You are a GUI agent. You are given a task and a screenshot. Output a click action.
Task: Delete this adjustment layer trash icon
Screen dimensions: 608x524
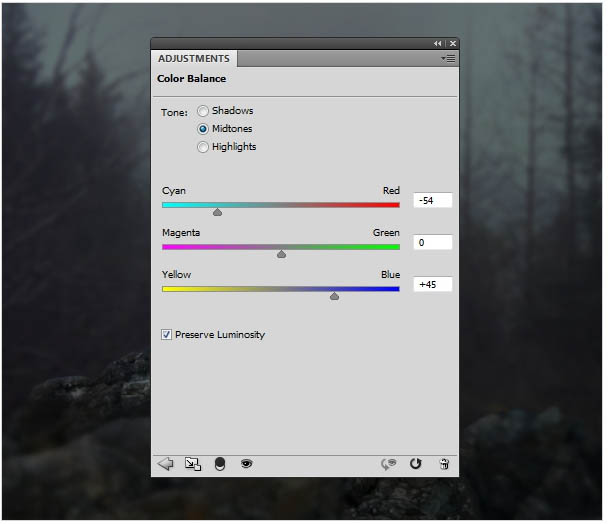444,463
